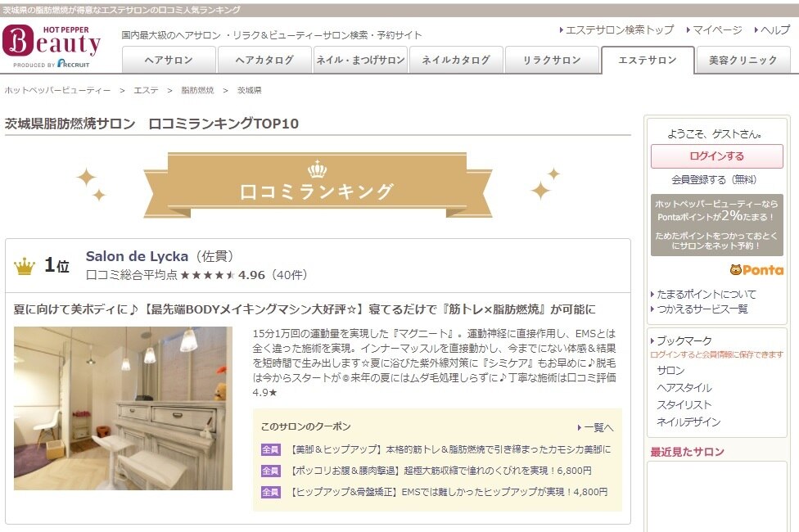This screenshot has width=799, height=532.
Task: Switch to the ネイルカタログ tab
Action: click(455, 61)
